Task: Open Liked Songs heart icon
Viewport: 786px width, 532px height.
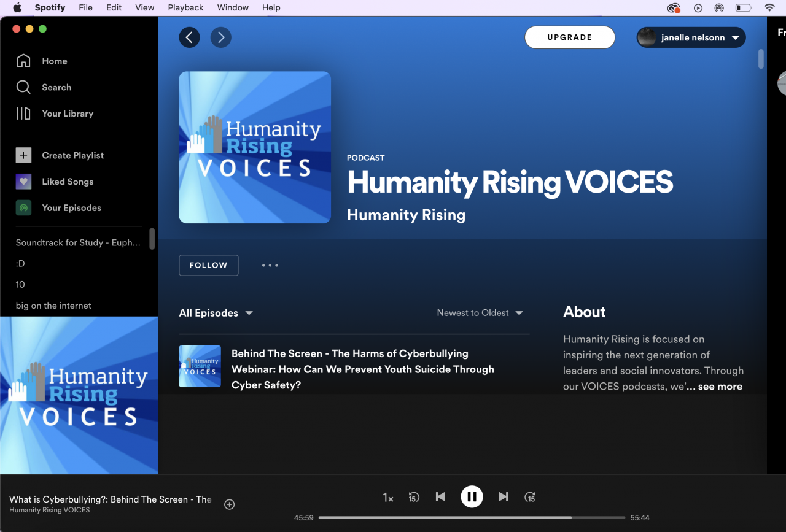Action: pos(23,182)
